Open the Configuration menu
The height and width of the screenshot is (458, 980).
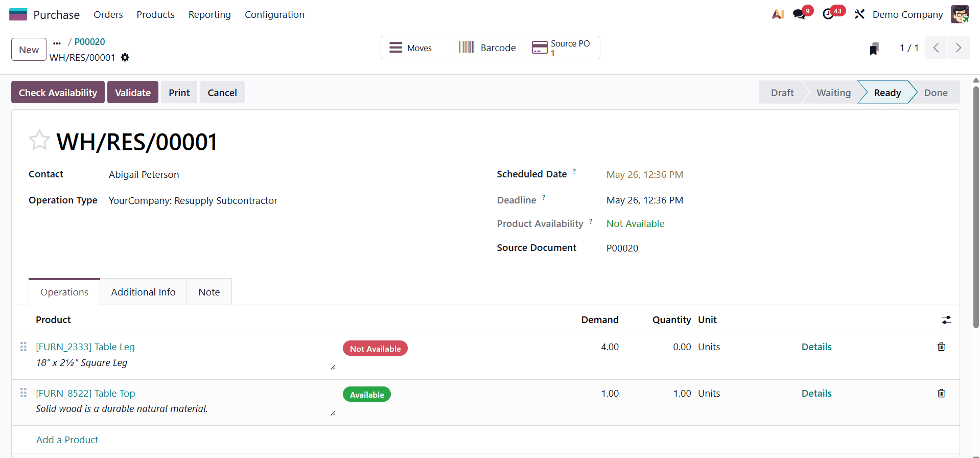click(x=274, y=14)
